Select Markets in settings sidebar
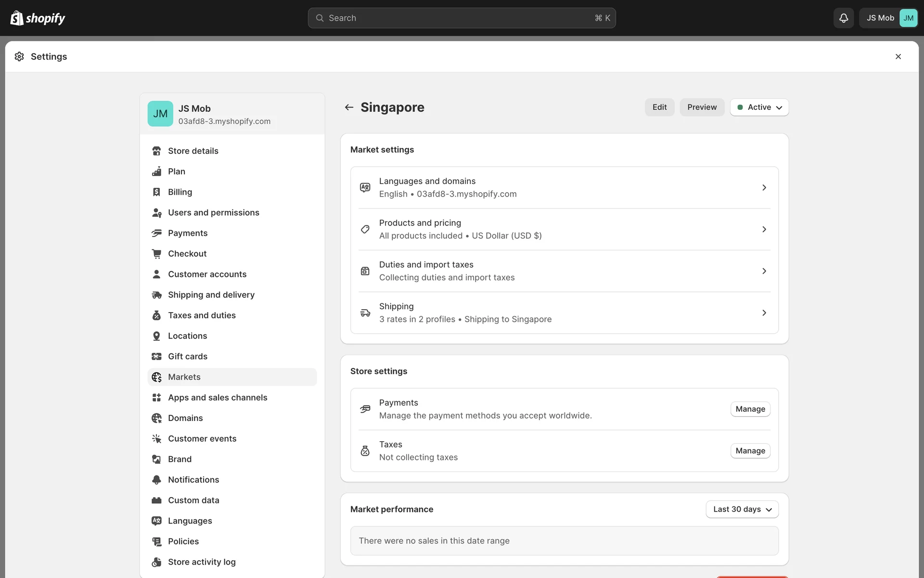The height and width of the screenshot is (578, 924). [x=184, y=377]
